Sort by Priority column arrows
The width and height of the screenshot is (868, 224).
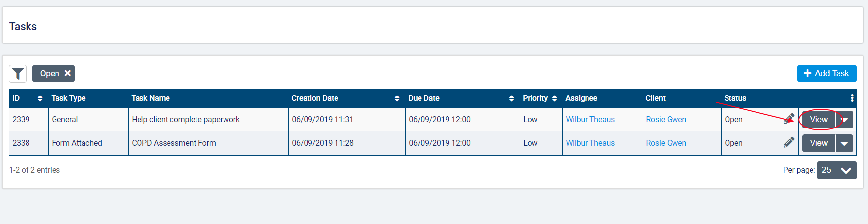click(554, 98)
